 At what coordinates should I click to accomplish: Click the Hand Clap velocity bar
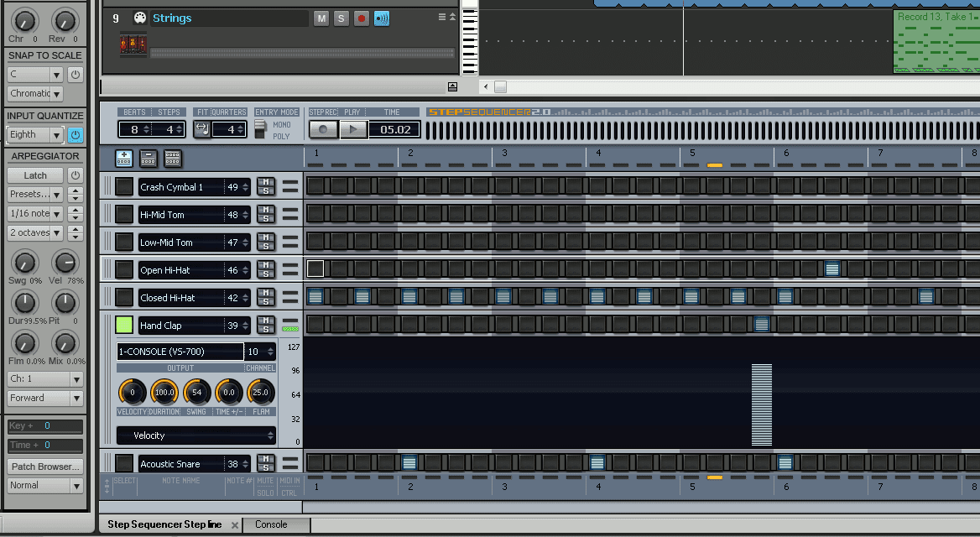click(761, 405)
